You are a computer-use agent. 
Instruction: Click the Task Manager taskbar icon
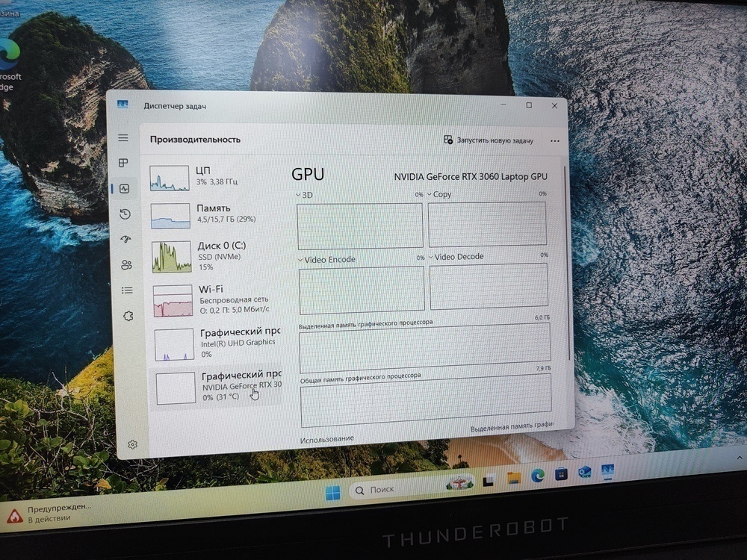coord(607,471)
